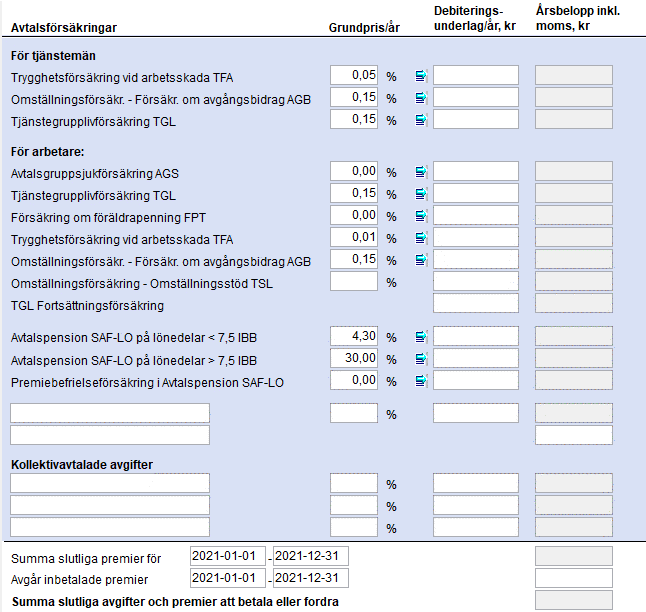Edit Grundpris 0,15 for arbetare TGL

click(x=354, y=193)
